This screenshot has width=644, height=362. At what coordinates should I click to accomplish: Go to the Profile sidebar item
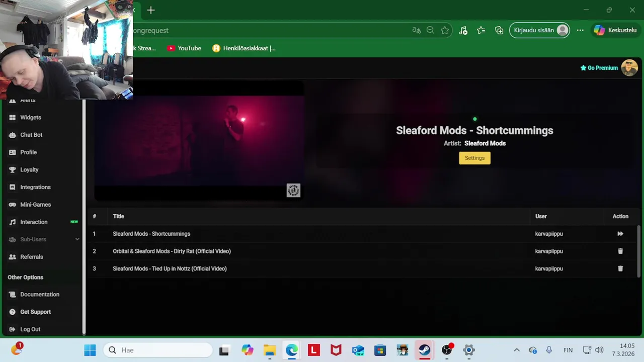click(29, 152)
